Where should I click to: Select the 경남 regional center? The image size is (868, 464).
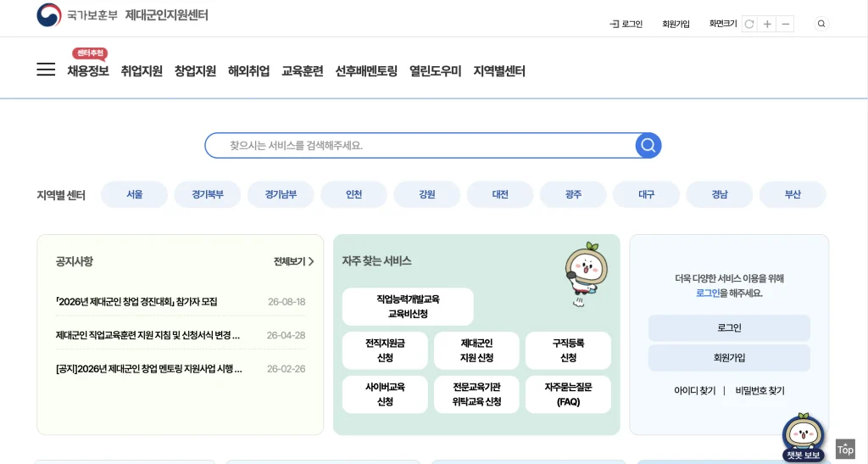pos(720,194)
